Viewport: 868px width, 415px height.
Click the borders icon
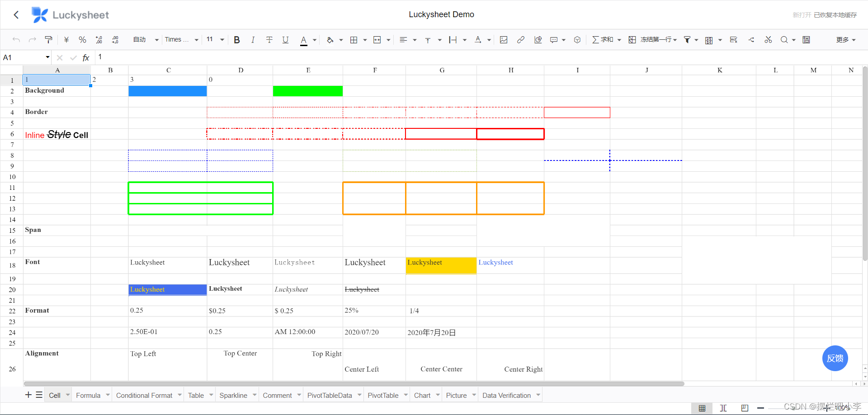click(354, 40)
